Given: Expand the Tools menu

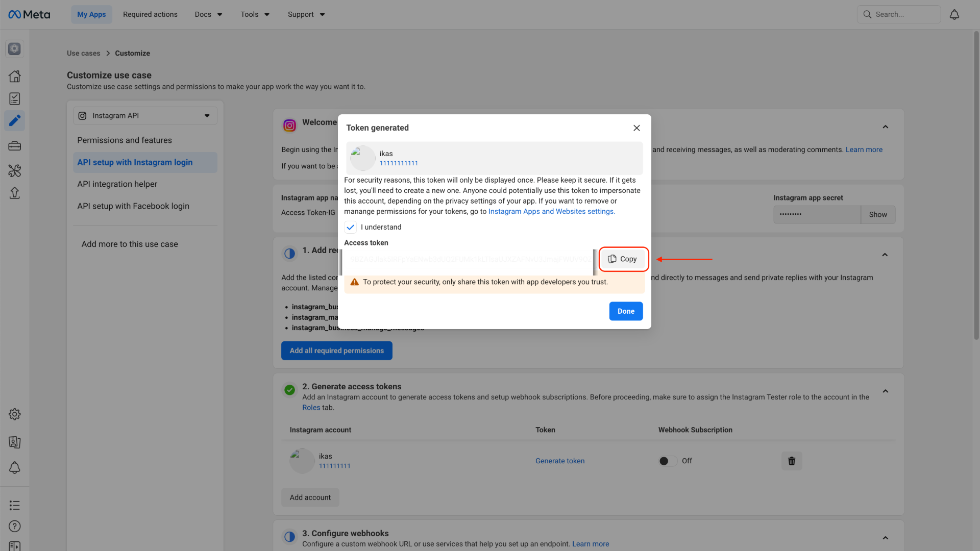Looking at the screenshot, I should (x=255, y=14).
